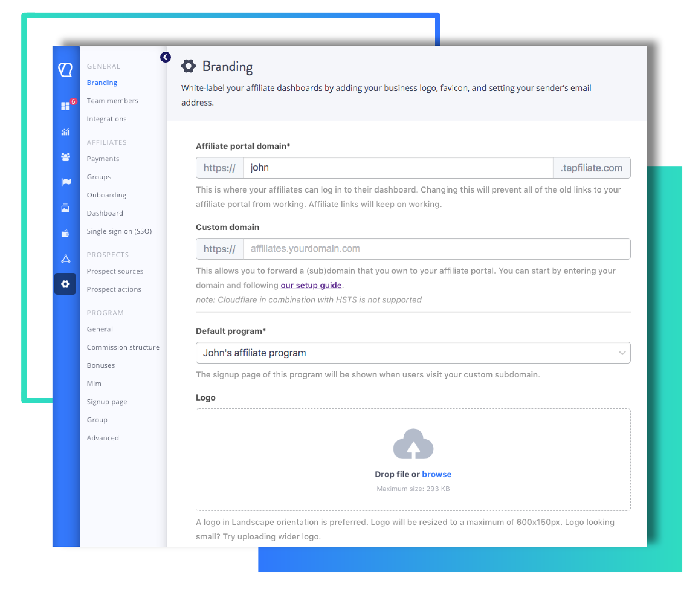The image size is (700, 593).
Task: Focus the Affiliate portal domain field
Action: [x=398, y=168]
